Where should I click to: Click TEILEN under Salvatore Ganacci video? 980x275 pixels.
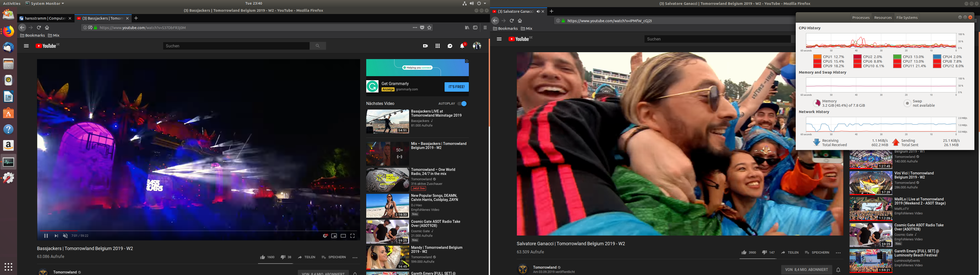pos(790,253)
